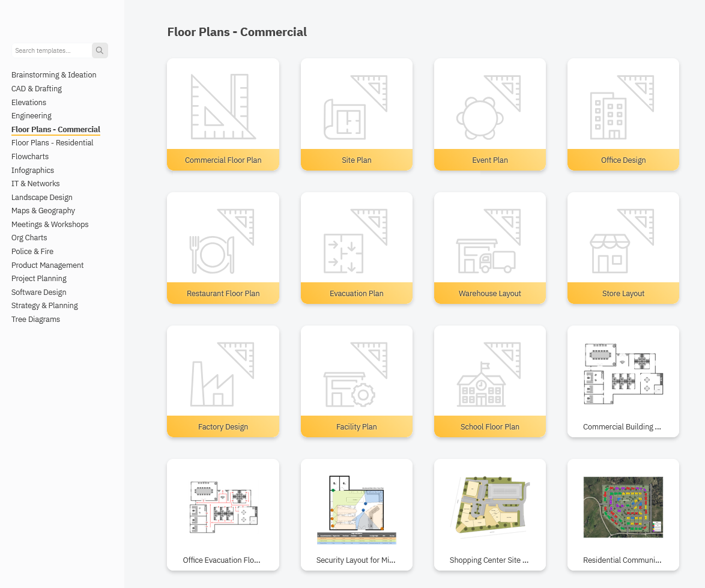
Task: Select the School Floor Plan icon
Action: pyautogui.click(x=480, y=386)
